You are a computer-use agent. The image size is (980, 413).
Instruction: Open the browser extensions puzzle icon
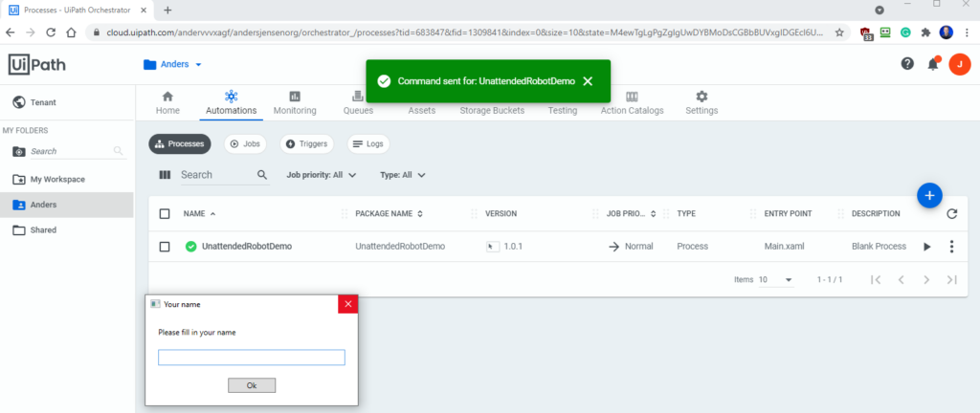tap(925, 33)
